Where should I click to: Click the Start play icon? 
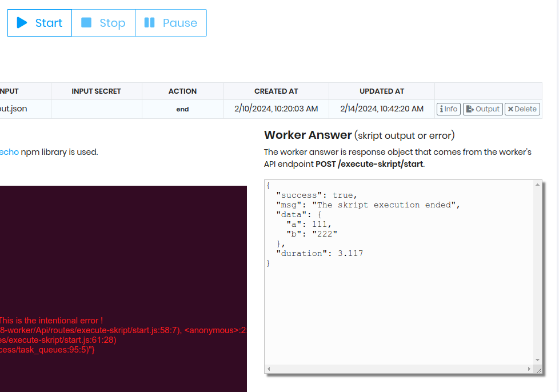[22, 23]
